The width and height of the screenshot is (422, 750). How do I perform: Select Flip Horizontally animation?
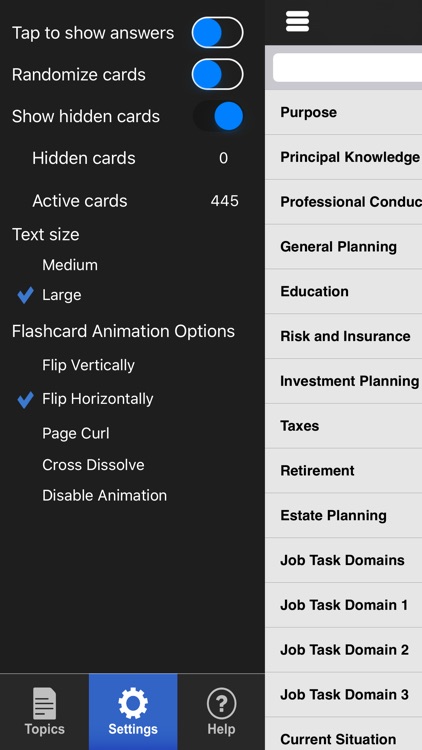point(98,399)
